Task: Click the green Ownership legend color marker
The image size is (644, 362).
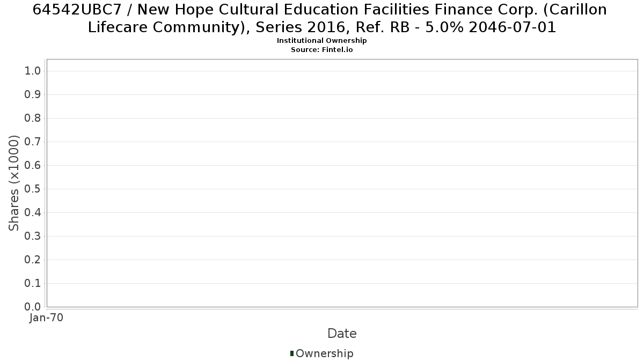Action: [292, 353]
